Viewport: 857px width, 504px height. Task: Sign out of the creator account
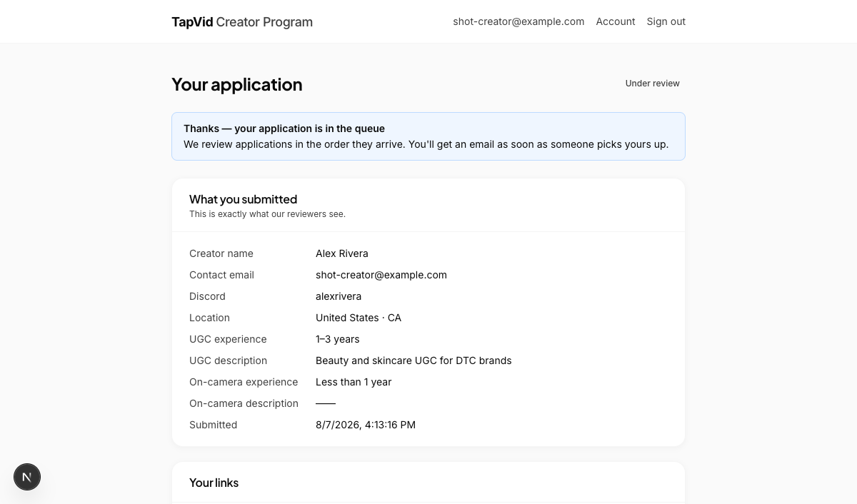pos(666,21)
